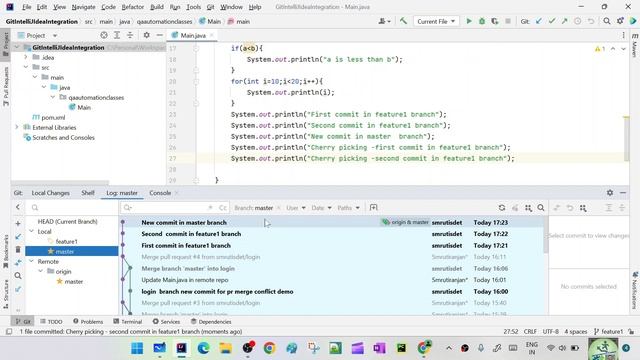Show Git history with the clock icon

point(578,21)
